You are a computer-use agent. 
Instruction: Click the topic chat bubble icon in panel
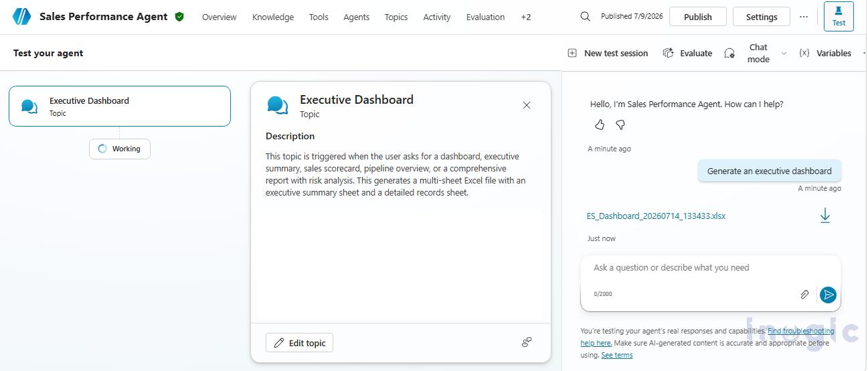coord(278,105)
